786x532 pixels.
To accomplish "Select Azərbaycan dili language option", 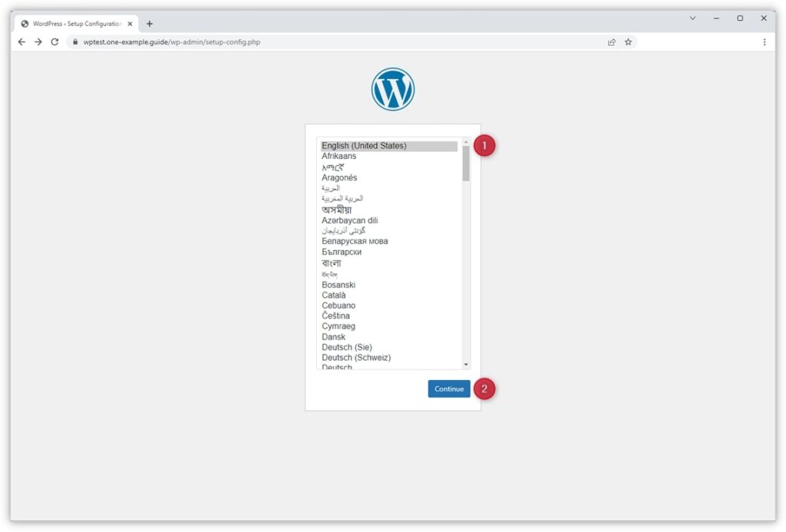I will [389, 220].
